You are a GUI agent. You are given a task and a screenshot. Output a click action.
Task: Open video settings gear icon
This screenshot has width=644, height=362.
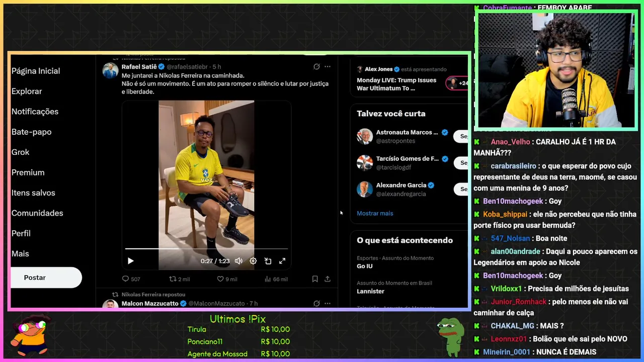click(253, 261)
